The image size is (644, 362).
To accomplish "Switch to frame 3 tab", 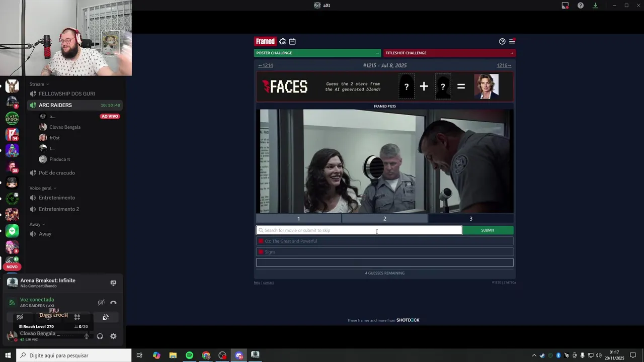I will pyautogui.click(x=471, y=219).
